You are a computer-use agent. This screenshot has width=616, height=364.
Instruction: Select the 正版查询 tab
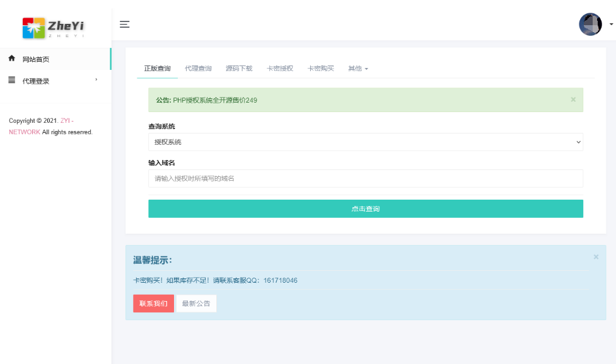(x=157, y=68)
